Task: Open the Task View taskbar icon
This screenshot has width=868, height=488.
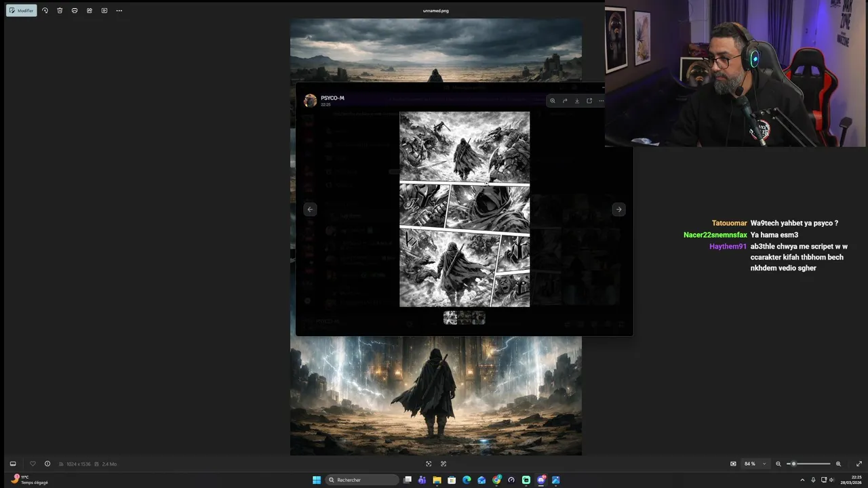Action: click(408, 480)
